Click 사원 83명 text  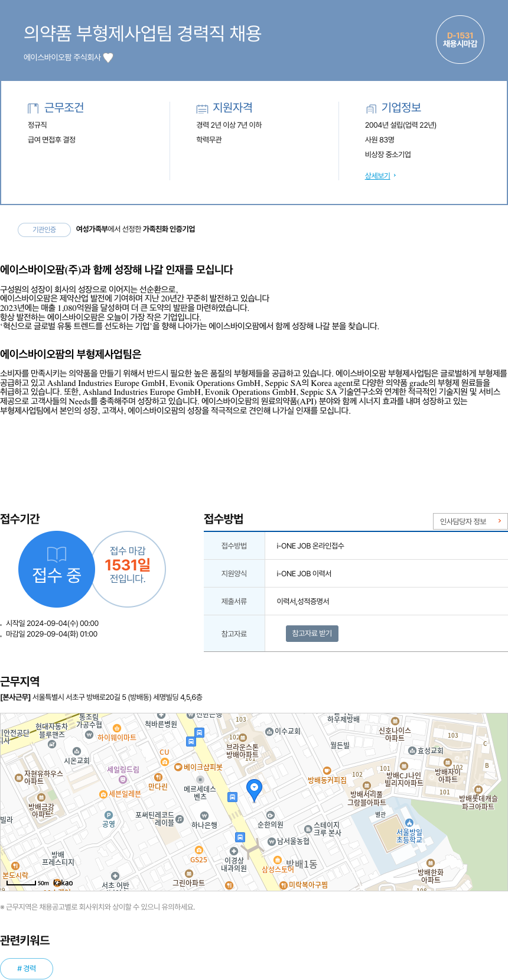[380, 140]
